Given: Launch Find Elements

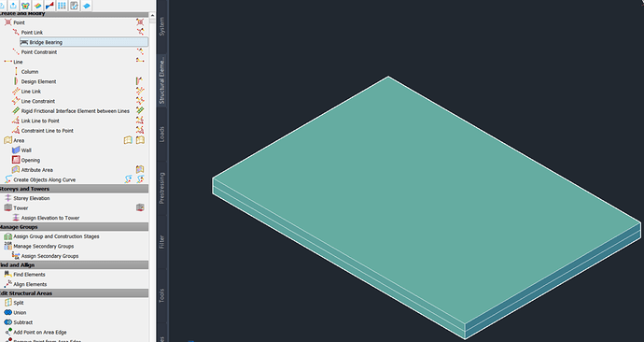Looking at the screenshot, I should coord(29,275).
